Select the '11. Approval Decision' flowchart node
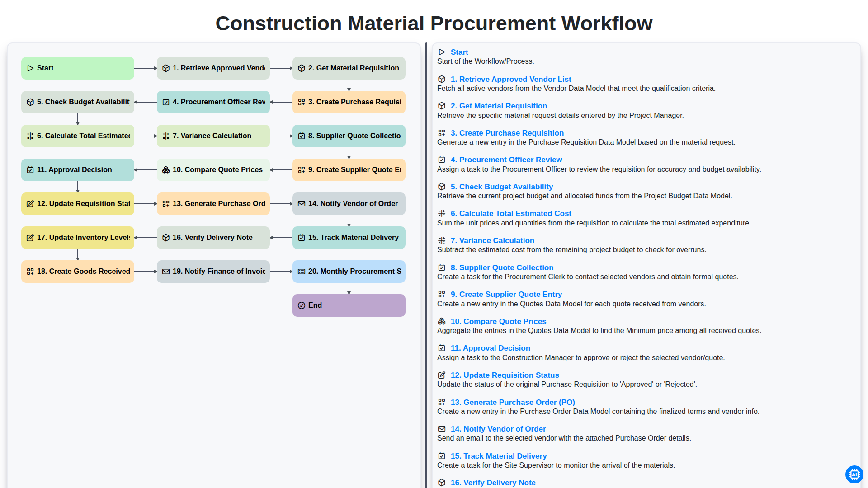This screenshot has height=488, width=868. tap(78, 170)
